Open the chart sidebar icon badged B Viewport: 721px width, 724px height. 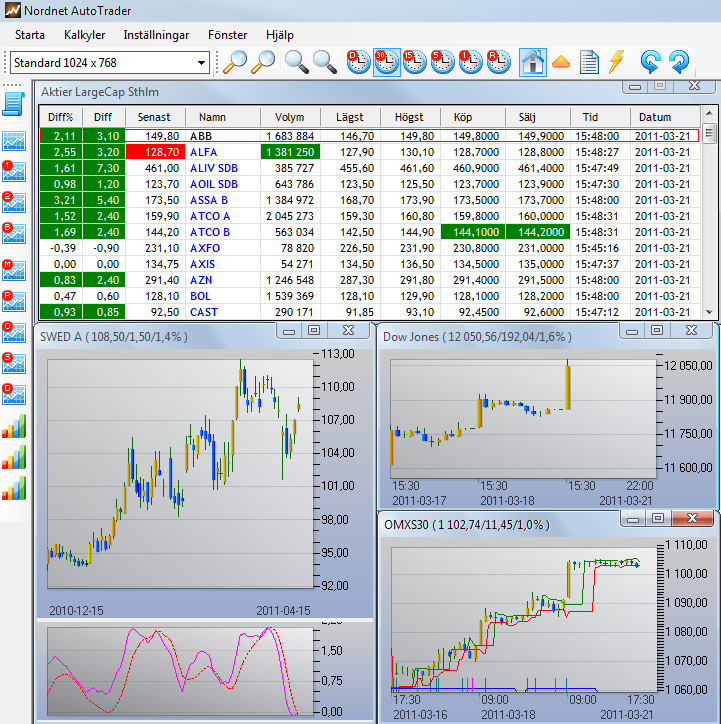(13, 233)
